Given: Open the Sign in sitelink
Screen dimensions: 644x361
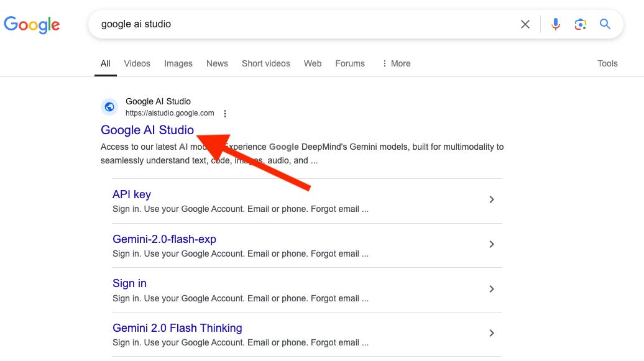Looking at the screenshot, I should (129, 283).
